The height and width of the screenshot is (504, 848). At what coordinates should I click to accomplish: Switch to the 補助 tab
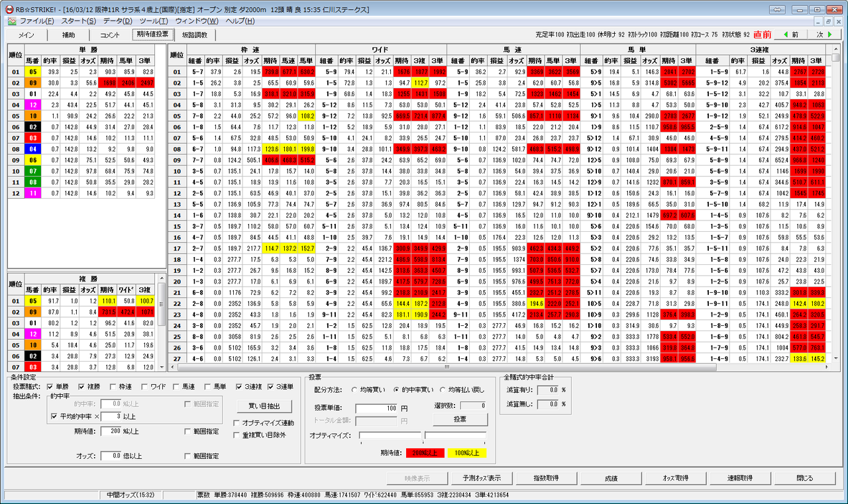pyautogui.click(x=68, y=35)
